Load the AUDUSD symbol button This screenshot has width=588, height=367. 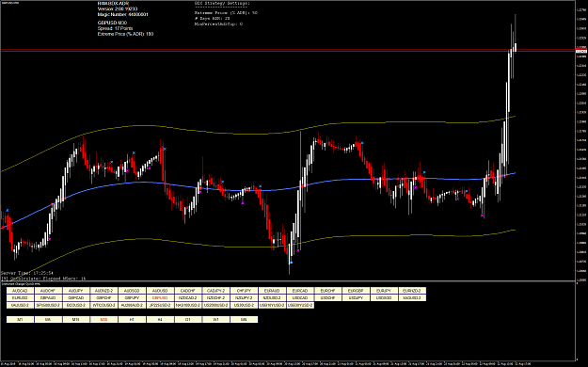point(160,291)
